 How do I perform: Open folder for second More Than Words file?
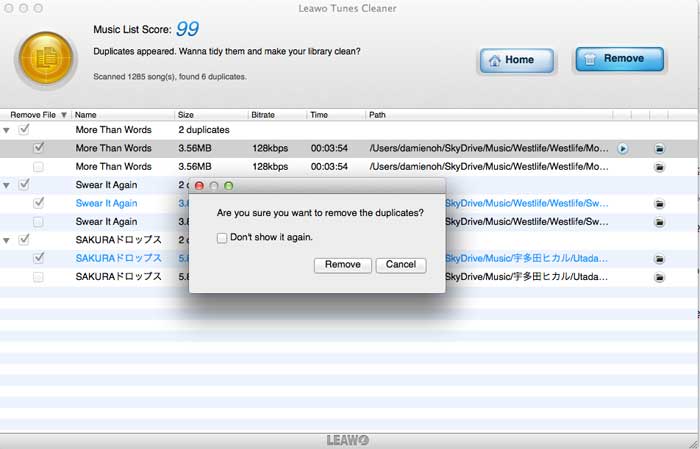(x=659, y=167)
